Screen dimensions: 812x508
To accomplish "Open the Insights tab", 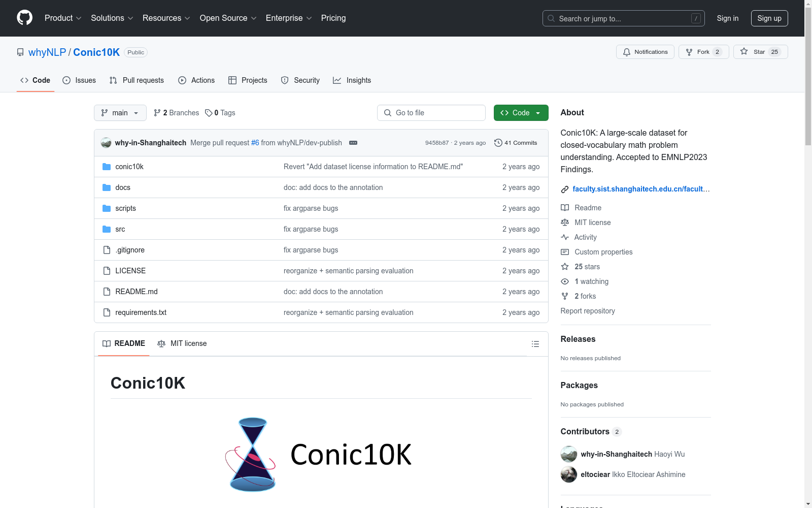I will pyautogui.click(x=352, y=80).
